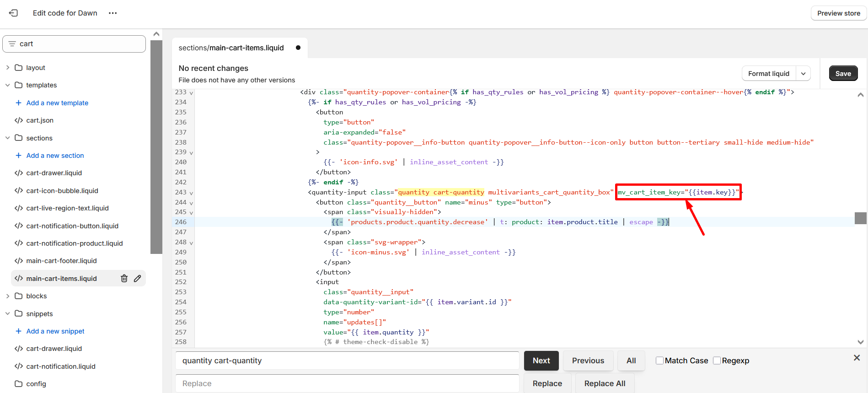The image size is (868, 393).
Task: Click Add a new snippet link
Action: [55, 331]
